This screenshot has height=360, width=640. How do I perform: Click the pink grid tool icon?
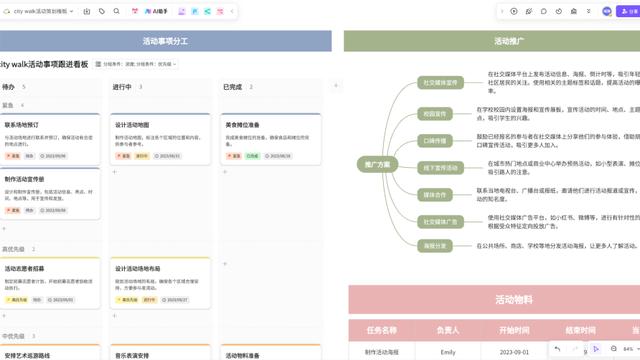coord(220,11)
